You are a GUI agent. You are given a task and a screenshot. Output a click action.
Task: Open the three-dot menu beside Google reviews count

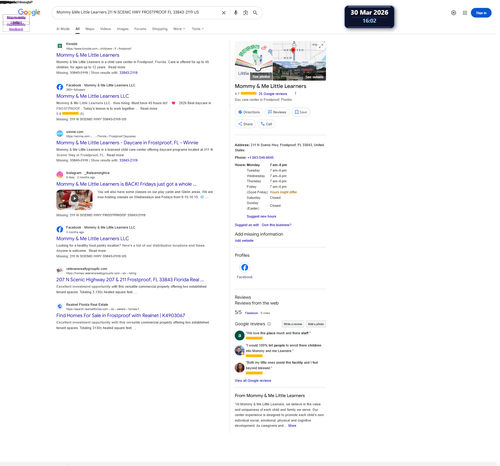(295, 94)
